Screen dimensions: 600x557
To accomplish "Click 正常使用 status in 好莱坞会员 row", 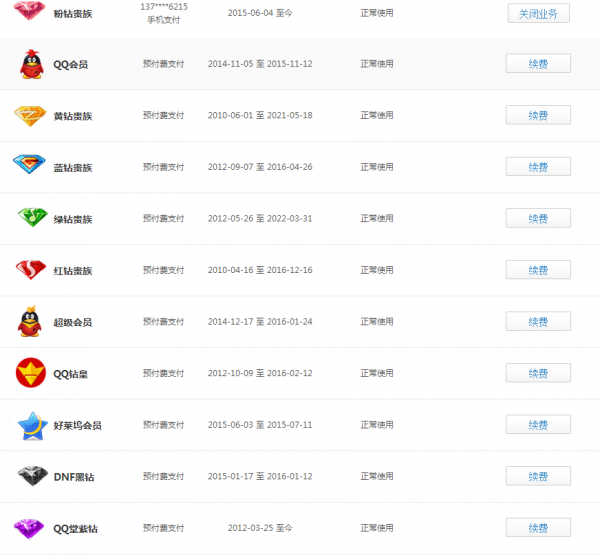I will pos(377,425).
